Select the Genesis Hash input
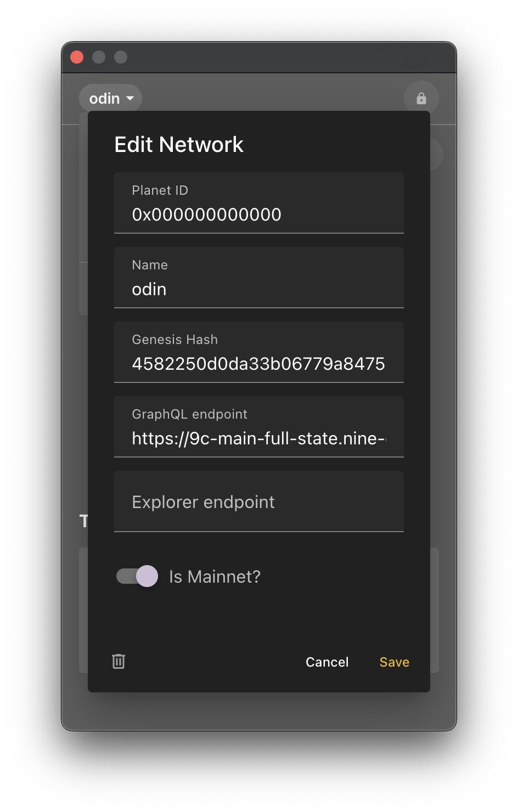Image resolution: width=518 pixels, height=812 pixels. tap(258, 363)
